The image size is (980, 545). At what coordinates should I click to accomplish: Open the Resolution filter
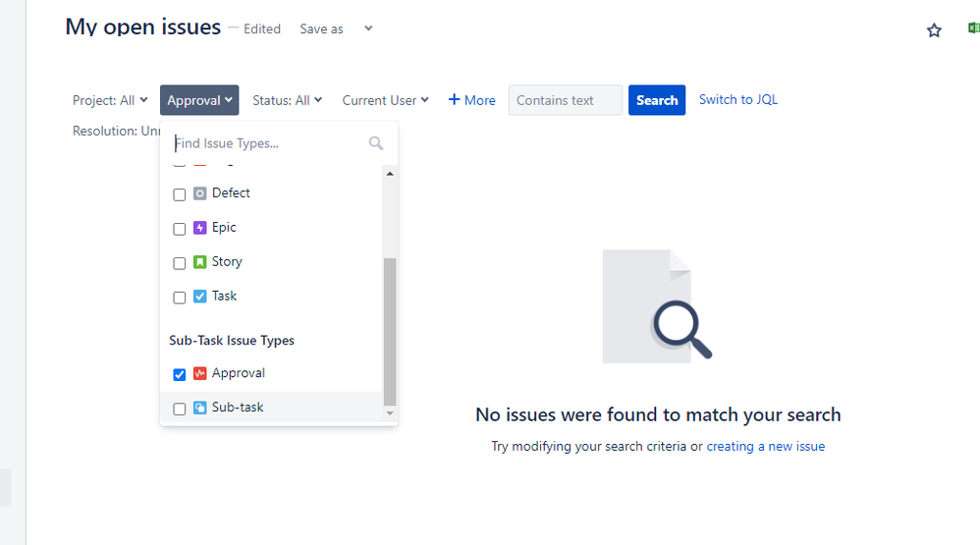click(116, 131)
